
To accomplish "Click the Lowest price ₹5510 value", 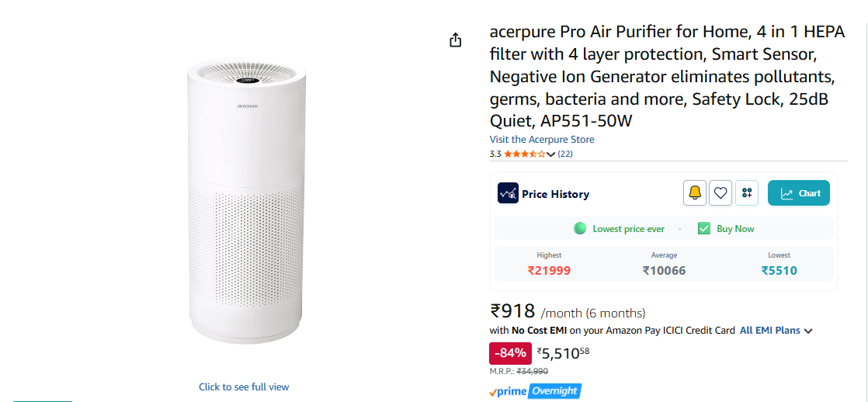I will 779,271.
